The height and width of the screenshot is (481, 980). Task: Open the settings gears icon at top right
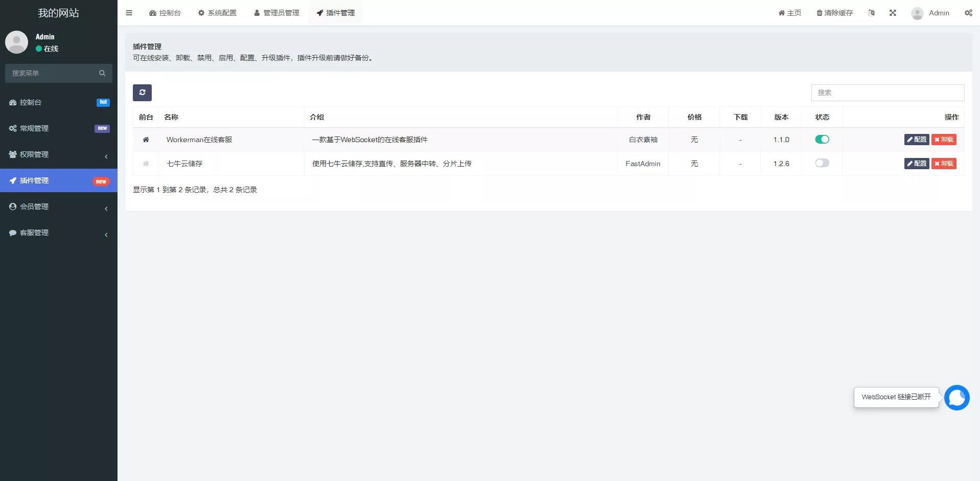968,13
